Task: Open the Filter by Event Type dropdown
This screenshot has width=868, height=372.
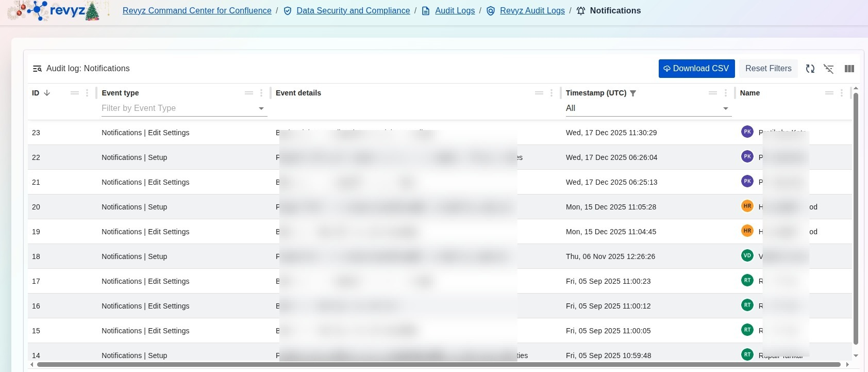Action: 184,108
